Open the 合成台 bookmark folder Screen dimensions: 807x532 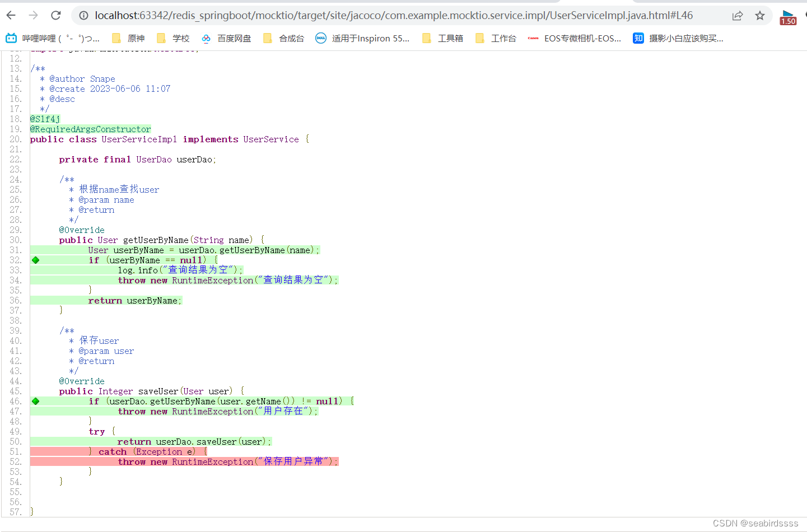(283, 38)
